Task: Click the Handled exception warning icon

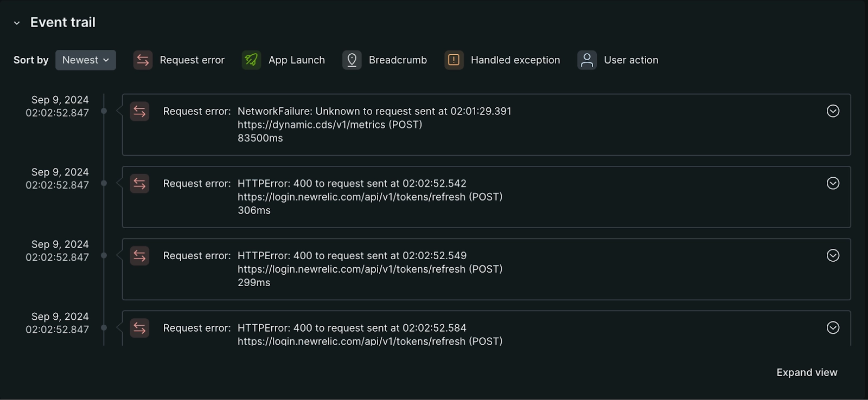Action: pyautogui.click(x=454, y=60)
